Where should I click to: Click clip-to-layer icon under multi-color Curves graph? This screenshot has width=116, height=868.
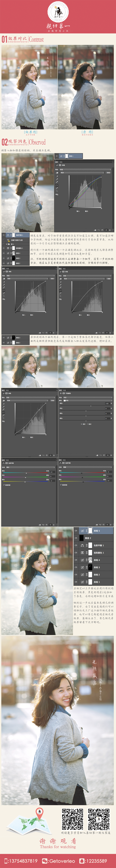(x=95, y=230)
